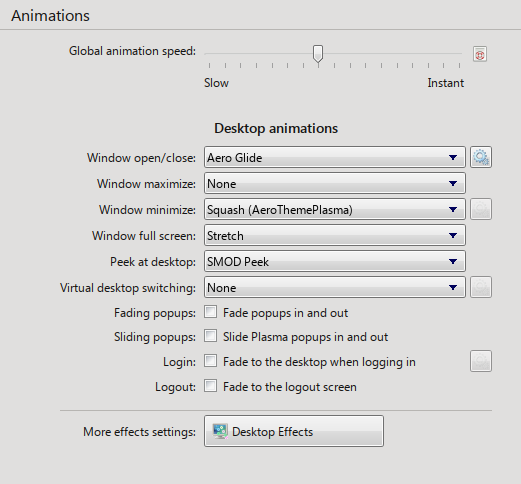Click the Global animation speed label
The image size is (521, 484).
pos(132,51)
